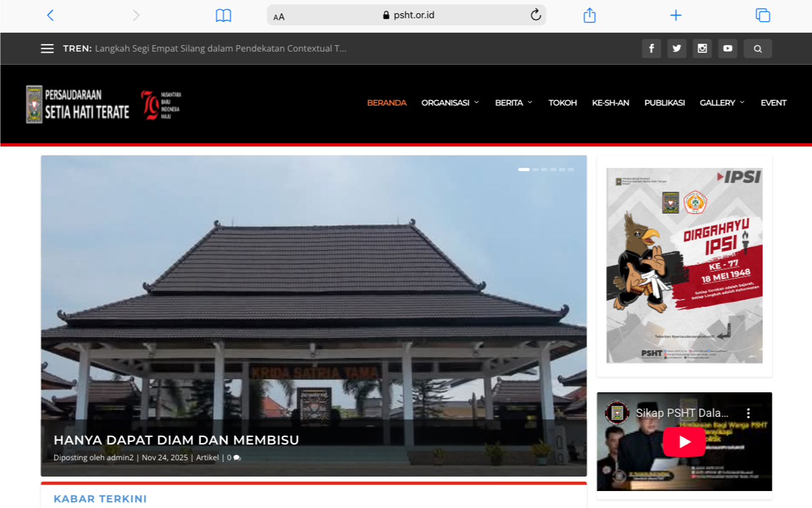Viewport: 812px width, 508px height.
Task: Click the search magnifier button
Action: tap(757, 48)
